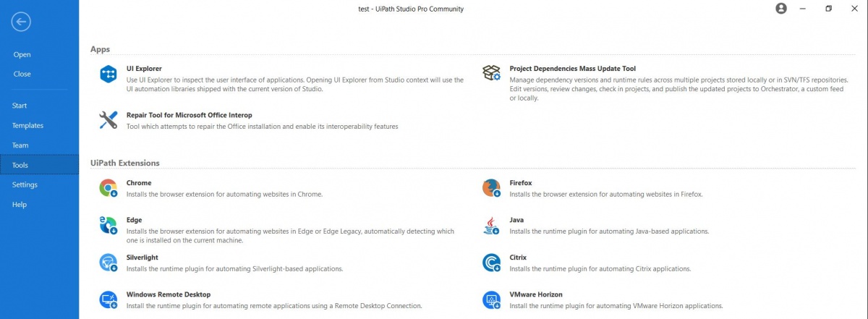Go back using the circled arrow
The image size is (868, 319).
coord(21,22)
